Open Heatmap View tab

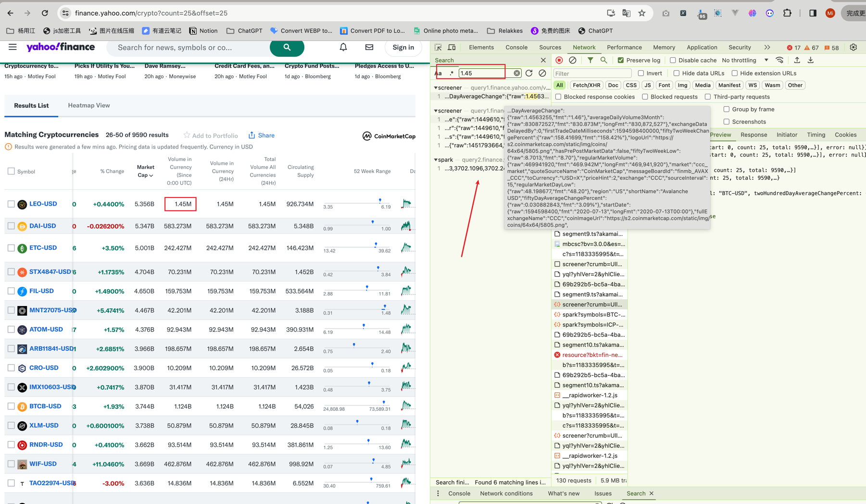pyautogui.click(x=89, y=105)
